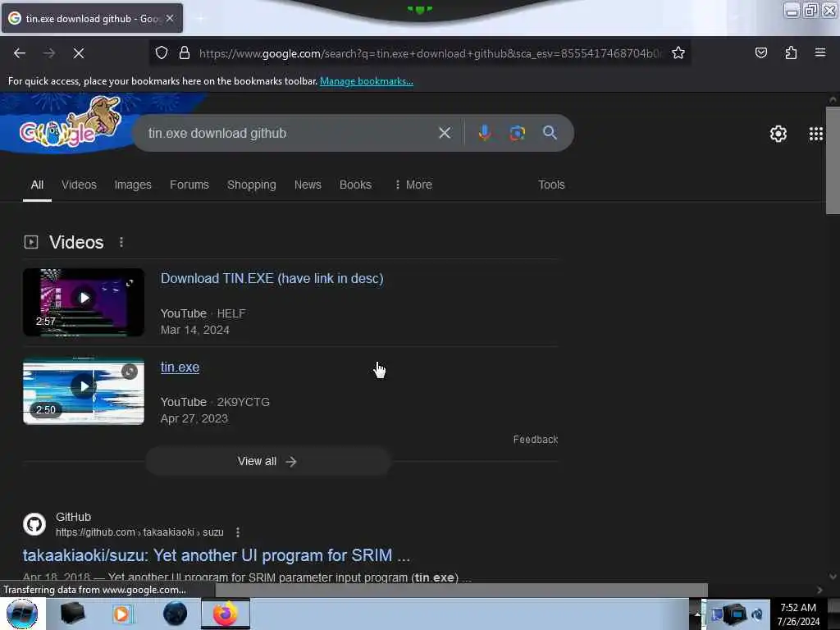Switch to the News search tab
Image resolution: width=840 pixels, height=630 pixels.
point(308,185)
